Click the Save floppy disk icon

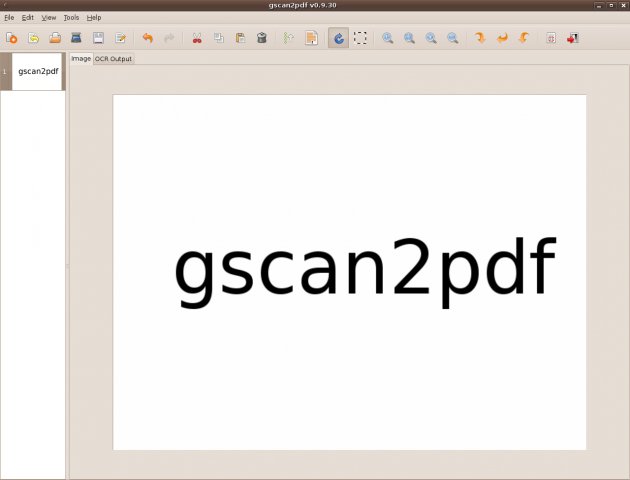(x=98, y=38)
